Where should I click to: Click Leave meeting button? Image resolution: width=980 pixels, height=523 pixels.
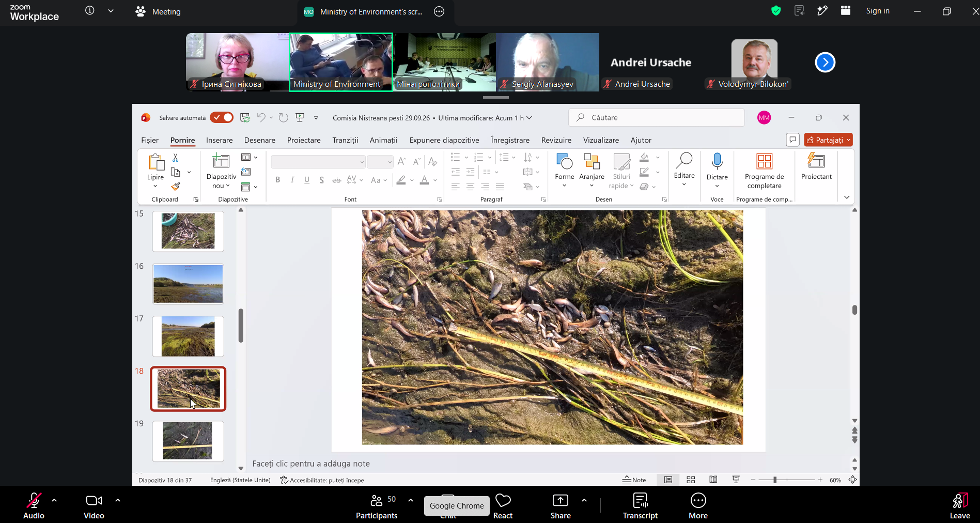point(960,506)
